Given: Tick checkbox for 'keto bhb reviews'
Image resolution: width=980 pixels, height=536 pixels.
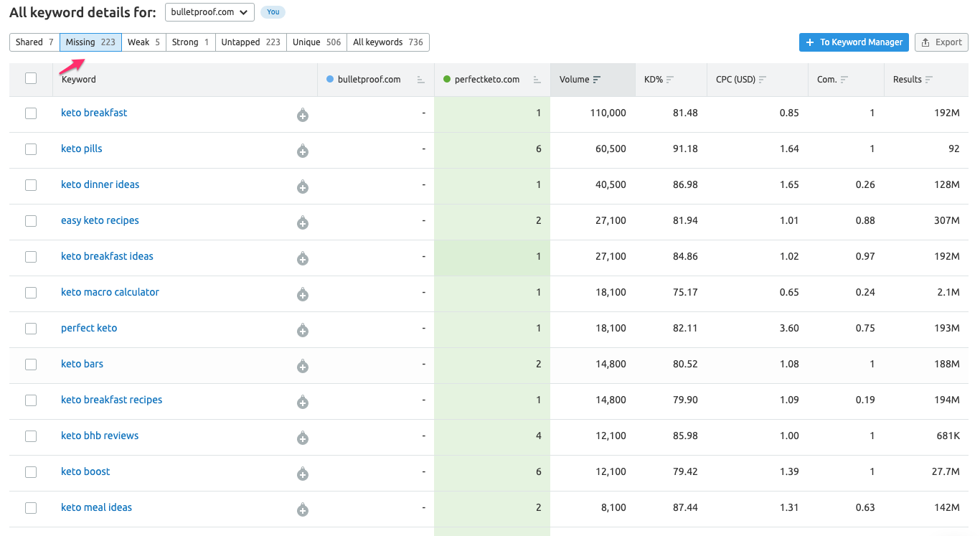Looking at the screenshot, I should (x=31, y=436).
